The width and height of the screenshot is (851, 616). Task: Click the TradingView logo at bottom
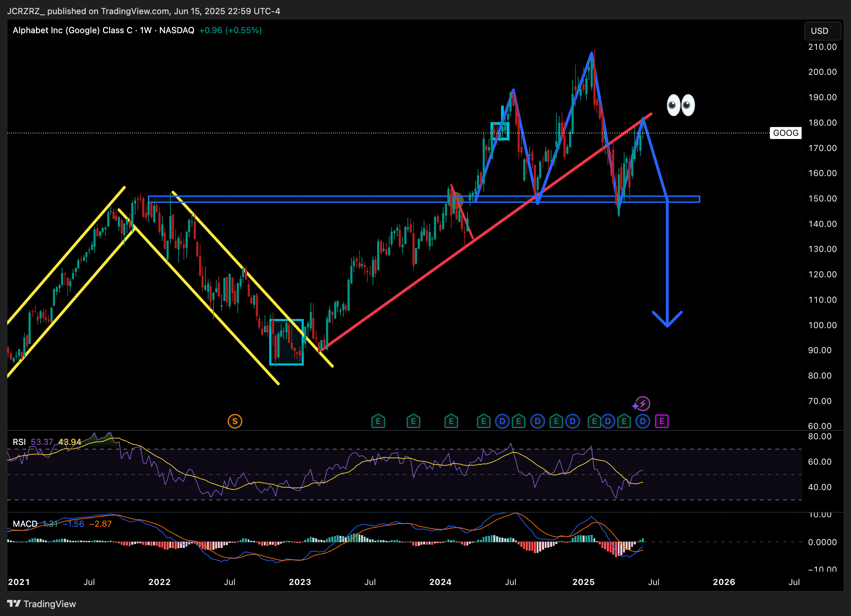click(42, 604)
